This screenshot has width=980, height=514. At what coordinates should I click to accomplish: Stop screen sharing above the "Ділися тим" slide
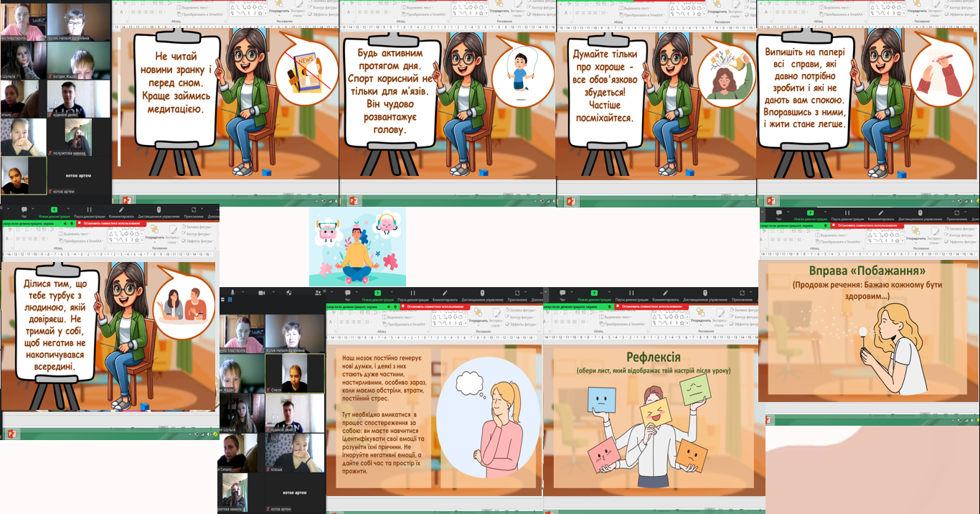[112, 224]
